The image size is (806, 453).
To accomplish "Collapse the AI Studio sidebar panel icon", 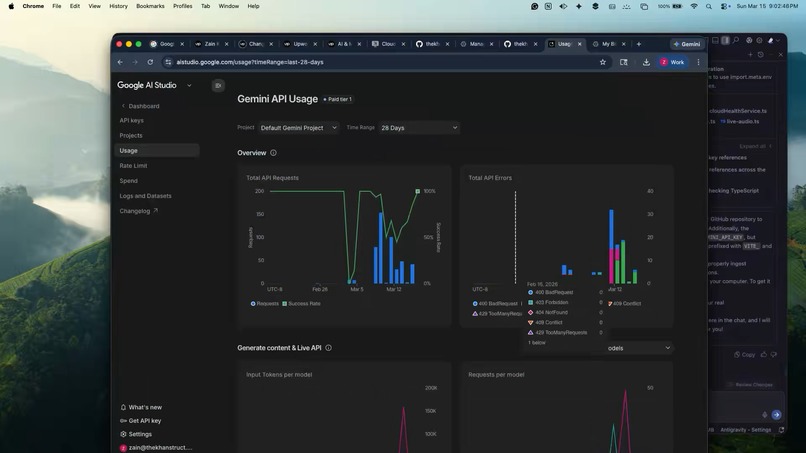I will (x=218, y=85).
